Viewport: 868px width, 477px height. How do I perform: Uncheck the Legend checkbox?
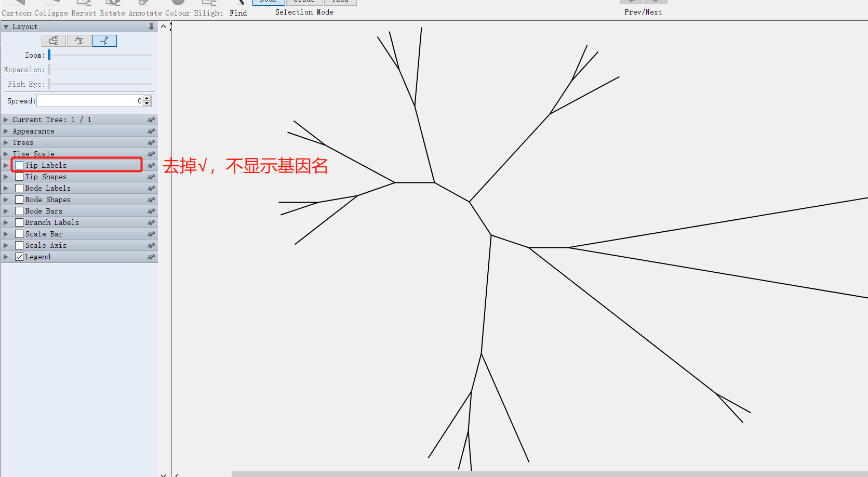(x=19, y=257)
